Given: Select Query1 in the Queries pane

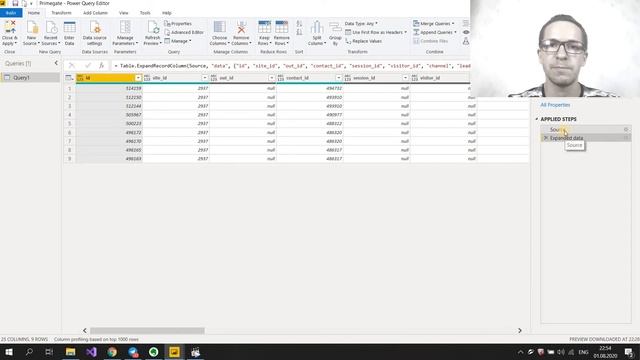Looking at the screenshot, I should click(30, 78).
